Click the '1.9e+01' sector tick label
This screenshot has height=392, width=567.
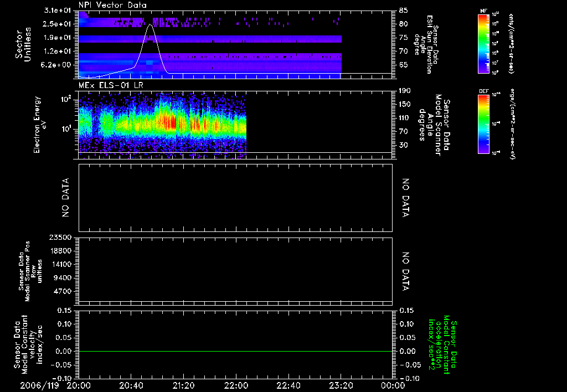pos(57,38)
